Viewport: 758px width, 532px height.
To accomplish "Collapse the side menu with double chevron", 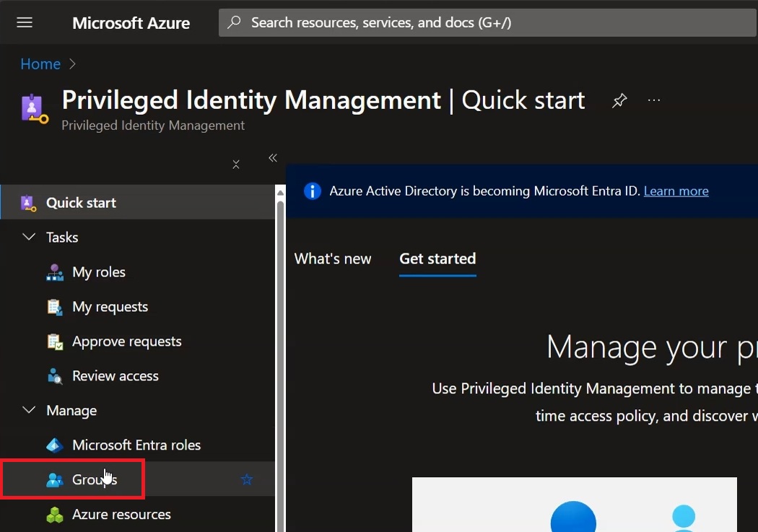I will [273, 158].
